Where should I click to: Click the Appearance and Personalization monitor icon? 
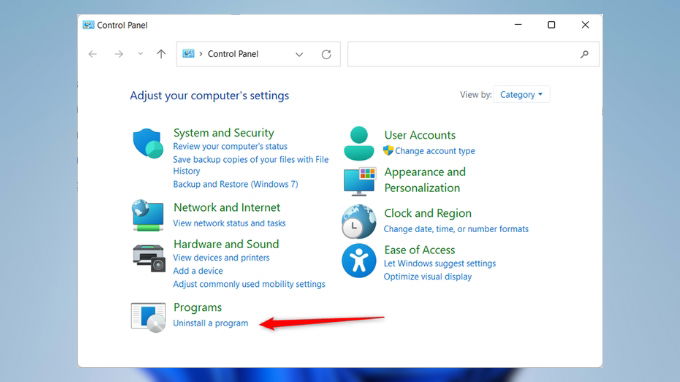click(360, 181)
